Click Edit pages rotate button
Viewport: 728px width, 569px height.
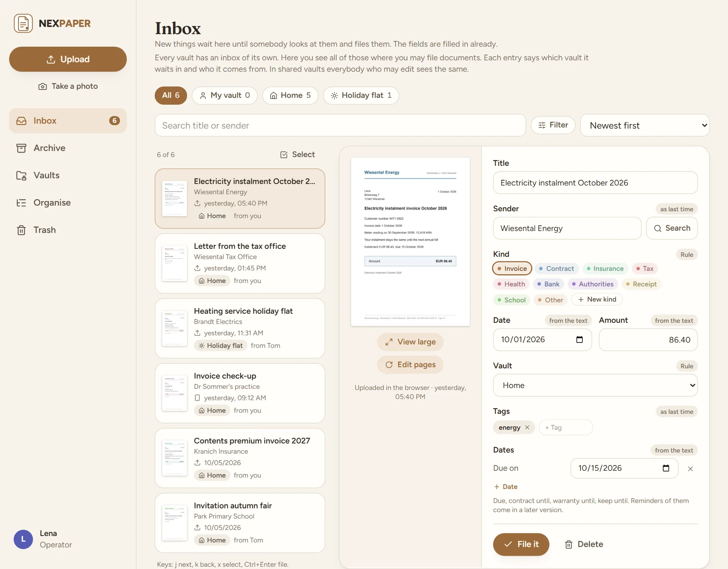[x=410, y=365]
